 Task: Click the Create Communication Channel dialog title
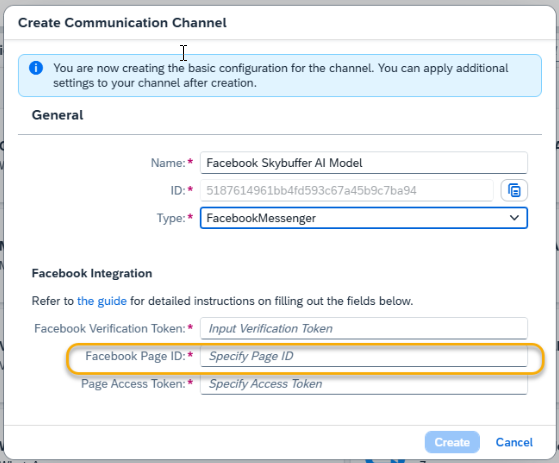coord(122,22)
